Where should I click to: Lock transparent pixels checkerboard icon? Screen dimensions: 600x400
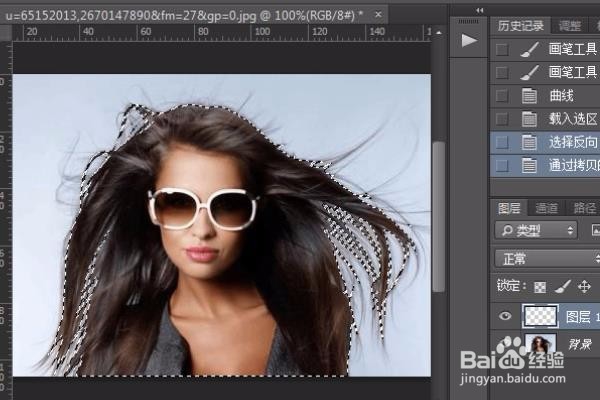click(540, 287)
